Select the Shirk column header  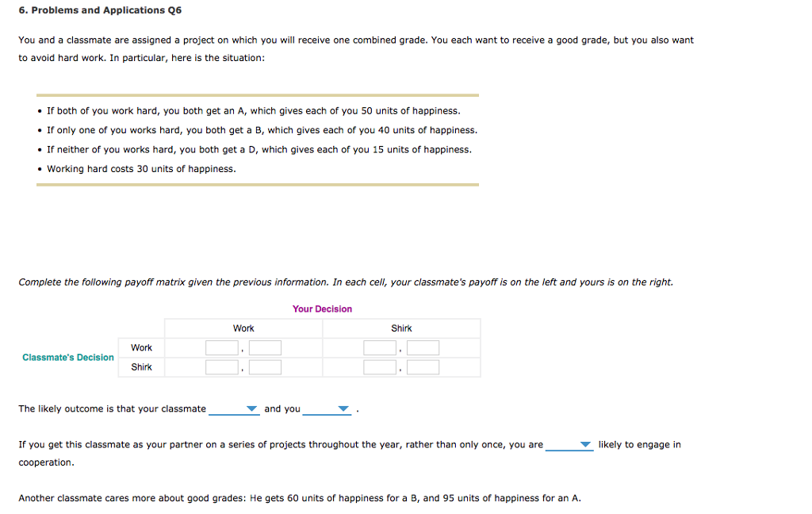[401, 328]
